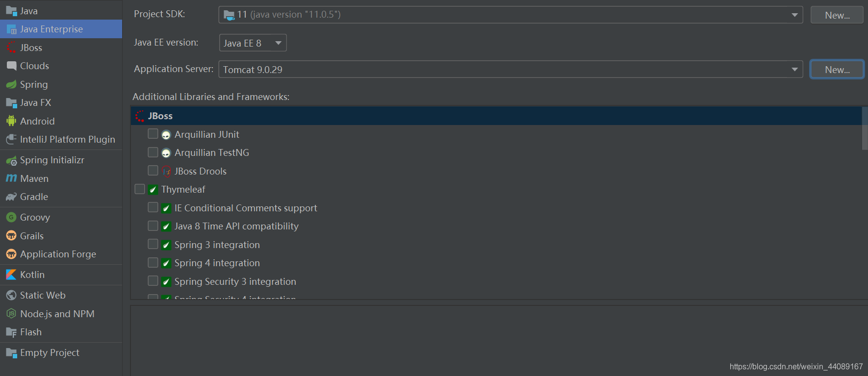Check the JBoss Drools checkbox

pyautogui.click(x=153, y=170)
